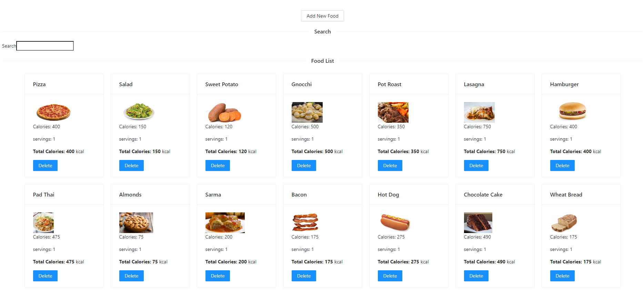Delete the Wheat Bread food item
Image resolution: width=644 pixels, height=292 pixels.
tap(562, 275)
